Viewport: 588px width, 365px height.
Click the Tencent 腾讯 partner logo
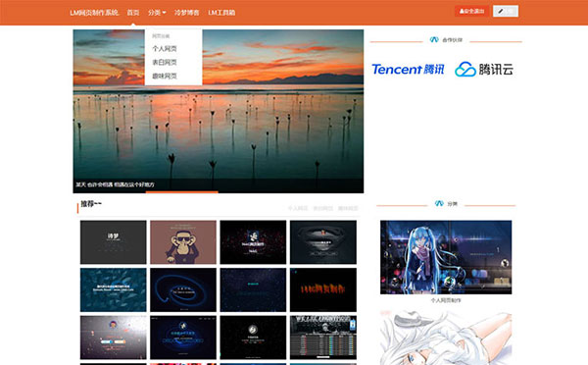(x=408, y=70)
